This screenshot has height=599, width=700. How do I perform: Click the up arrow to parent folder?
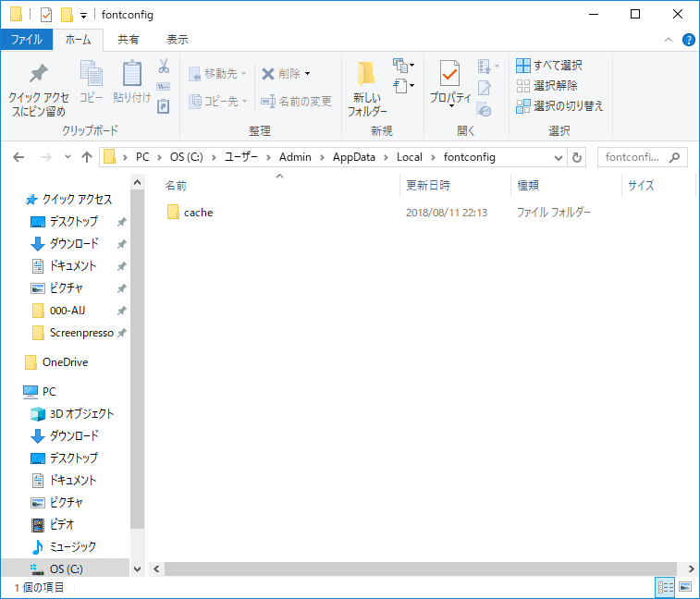point(87,157)
